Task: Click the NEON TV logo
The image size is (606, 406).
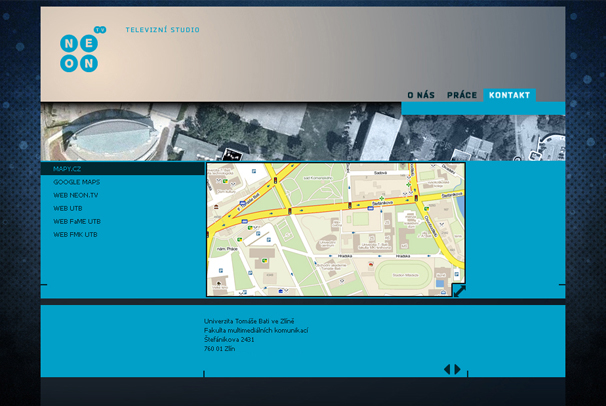Action: (80, 50)
